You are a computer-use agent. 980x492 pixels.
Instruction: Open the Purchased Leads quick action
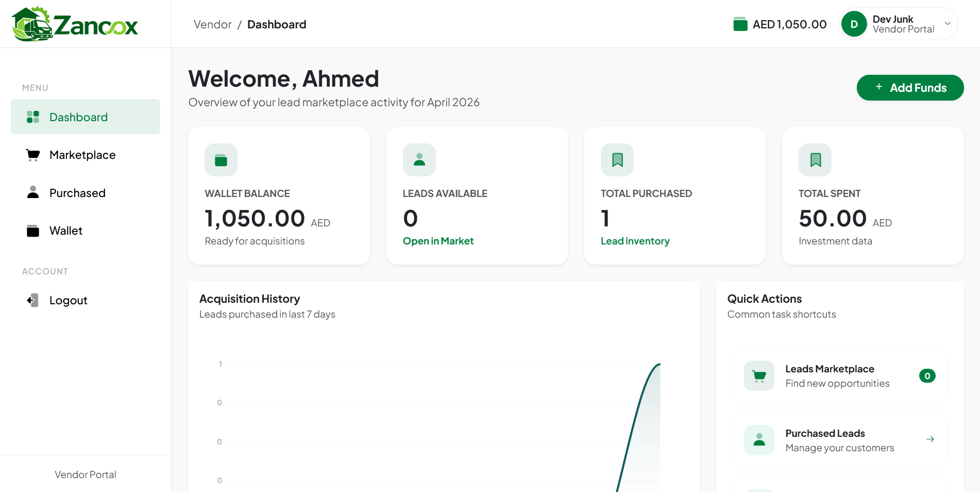click(x=840, y=440)
